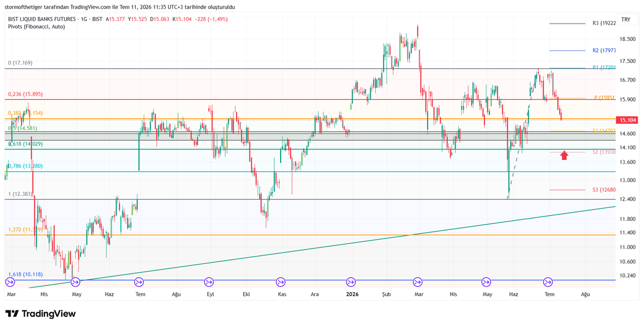Click the 2026 year label on time axis
The height and width of the screenshot is (327, 644).
click(x=353, y=294)
